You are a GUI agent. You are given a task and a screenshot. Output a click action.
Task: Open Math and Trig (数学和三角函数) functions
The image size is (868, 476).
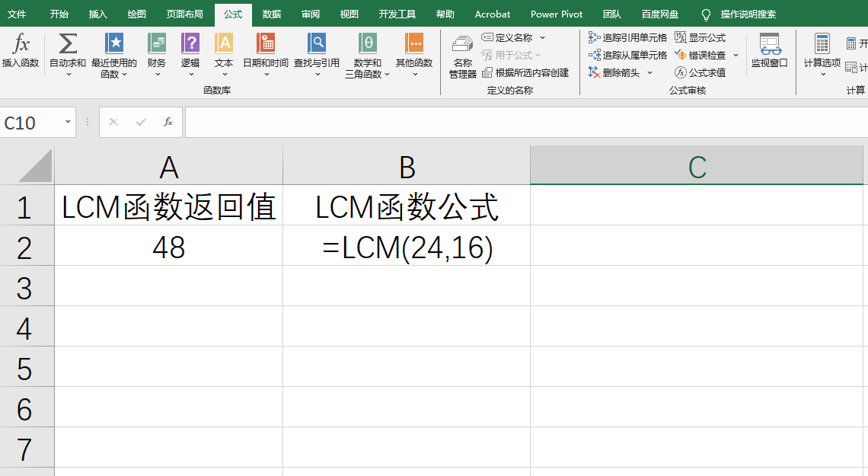click(368, 56)
